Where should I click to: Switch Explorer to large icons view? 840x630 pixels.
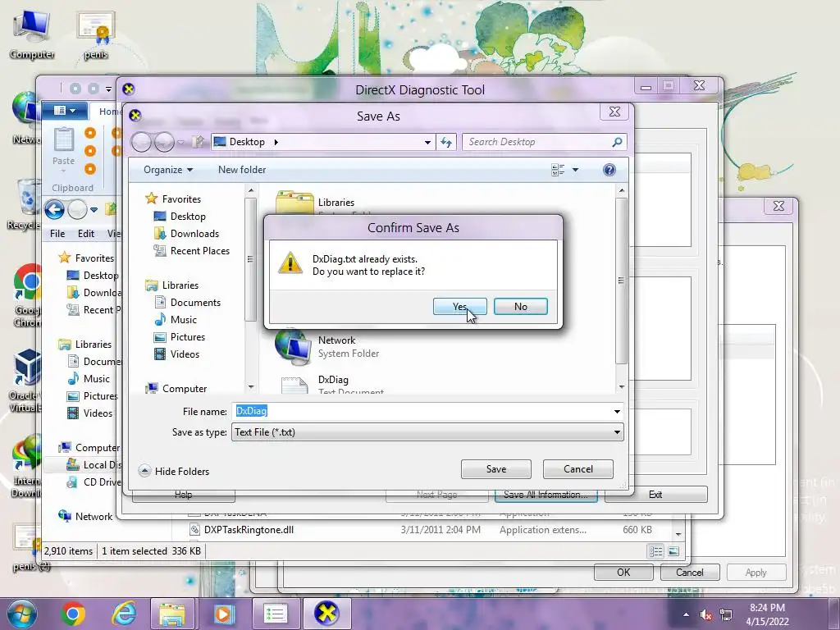[x=673, y=551]
